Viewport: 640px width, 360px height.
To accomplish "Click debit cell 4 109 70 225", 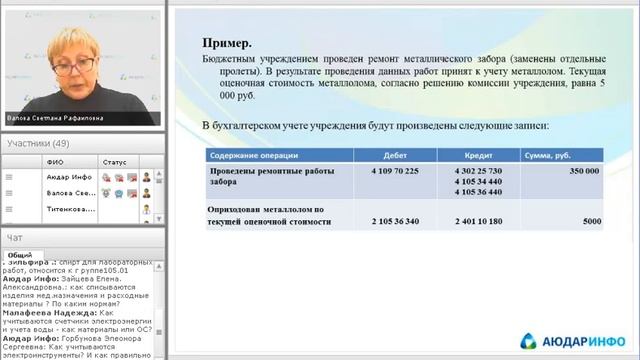I will (x=395, y=171).
